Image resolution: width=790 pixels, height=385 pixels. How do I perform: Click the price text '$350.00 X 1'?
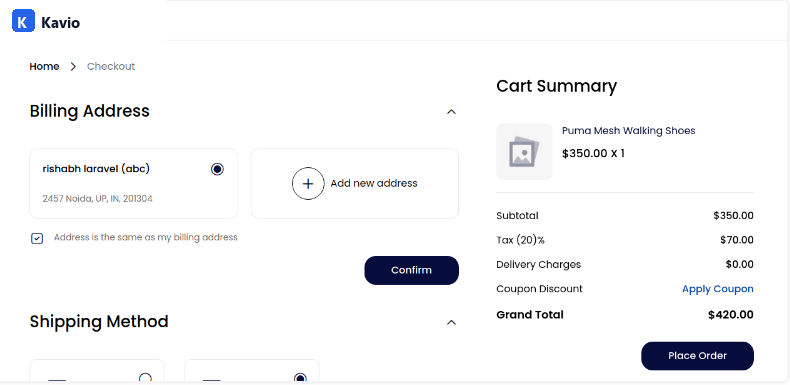594,153
